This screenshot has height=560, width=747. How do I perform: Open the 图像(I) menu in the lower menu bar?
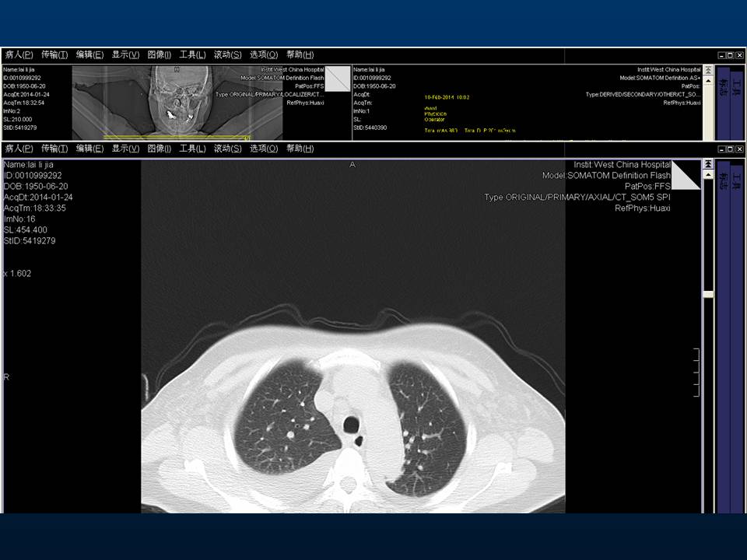click(159, 148)
